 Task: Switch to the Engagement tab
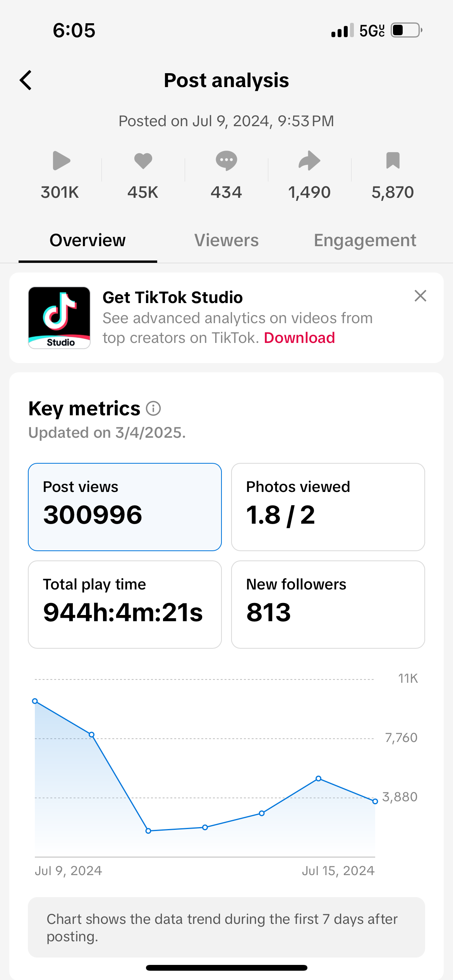[x=365, y=240]
